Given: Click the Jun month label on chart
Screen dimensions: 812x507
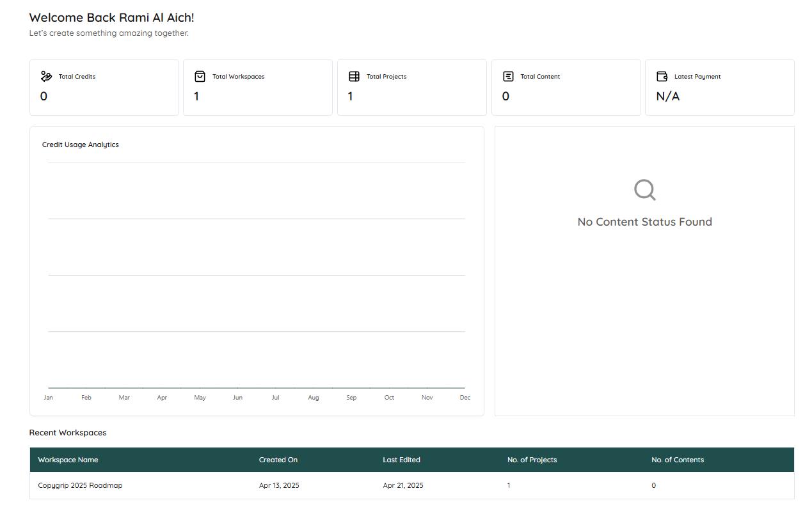Looking at the screenshot, I should tap(237, 398).
